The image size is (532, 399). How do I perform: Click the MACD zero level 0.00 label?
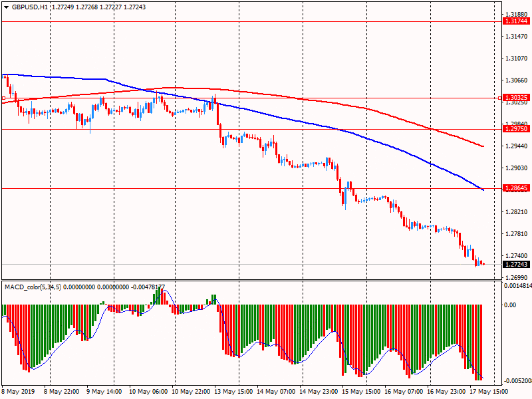click(510, 305)
